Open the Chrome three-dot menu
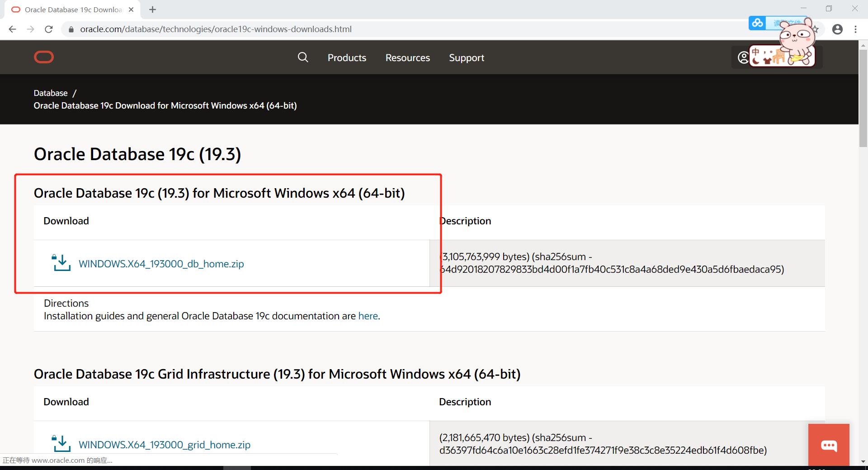The image size is (868, 470). click(x=855, y=29)
